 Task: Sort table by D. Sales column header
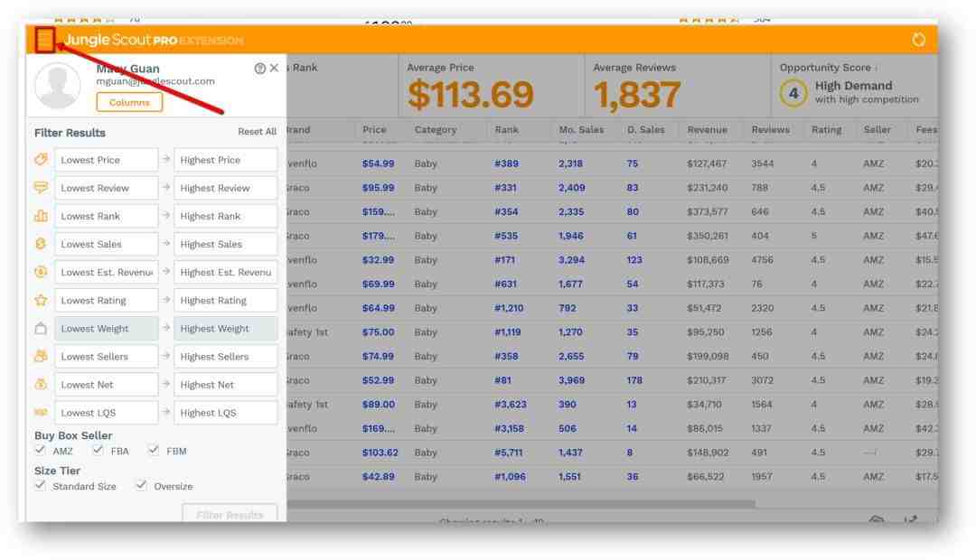pos(645,130)
